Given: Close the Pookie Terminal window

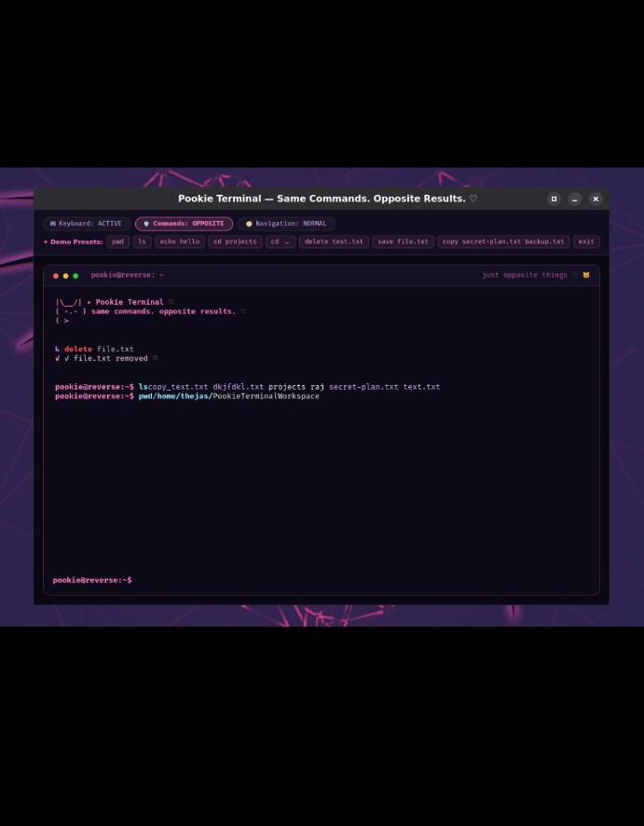Looking at the screenshot, I should point(596,199).
